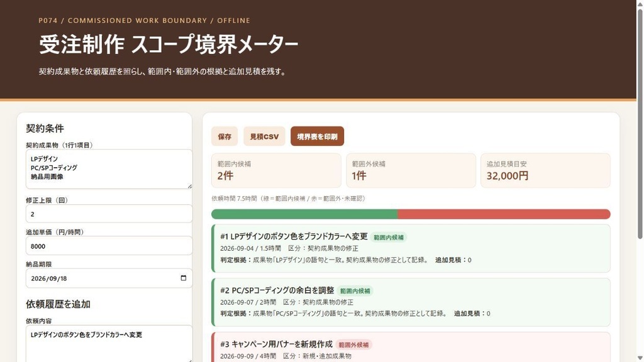The width and height of the screenshot is (644, 362).
Task: Click the 依頼履歴を追加 heading
Action: click(x=58, y=304)
